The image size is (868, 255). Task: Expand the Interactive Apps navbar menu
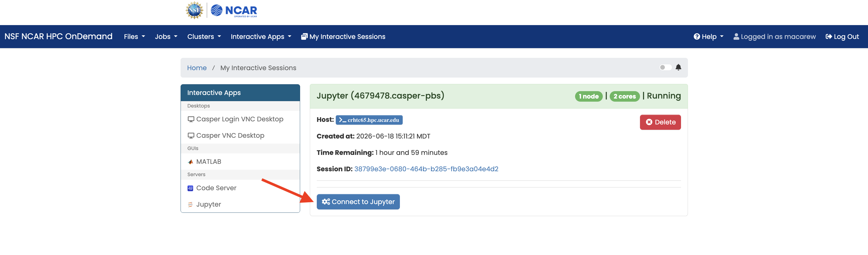pos(261,37)
